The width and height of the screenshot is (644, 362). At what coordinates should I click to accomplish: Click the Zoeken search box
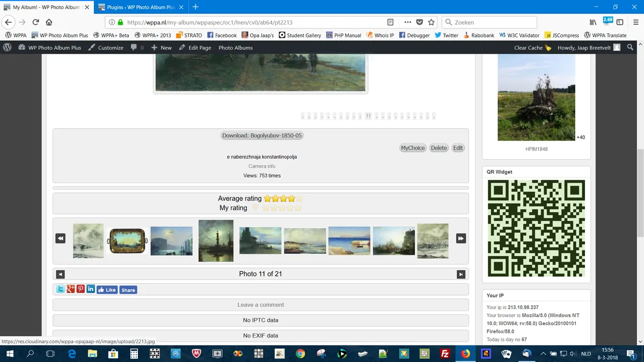point(489,23)
